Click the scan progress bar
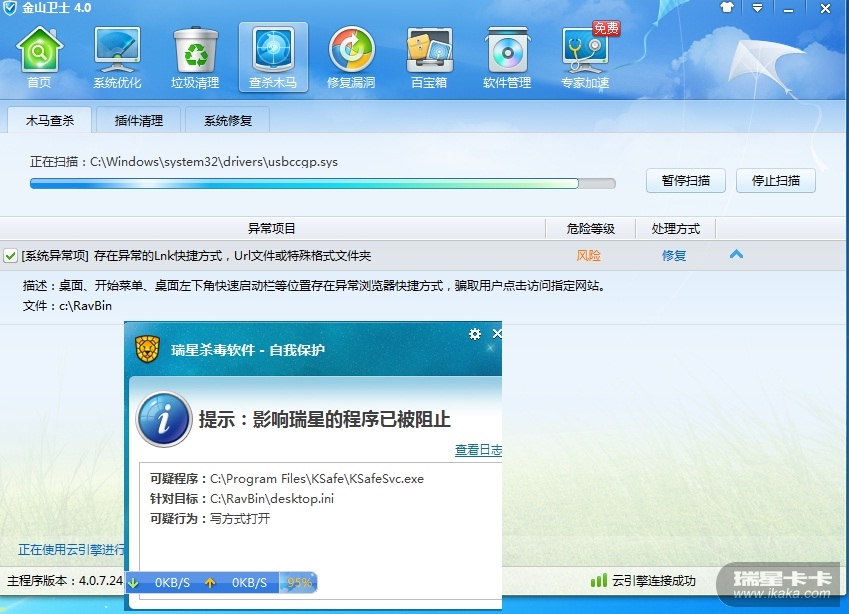Screen dimensions: 849x614 tap(323, 184)
